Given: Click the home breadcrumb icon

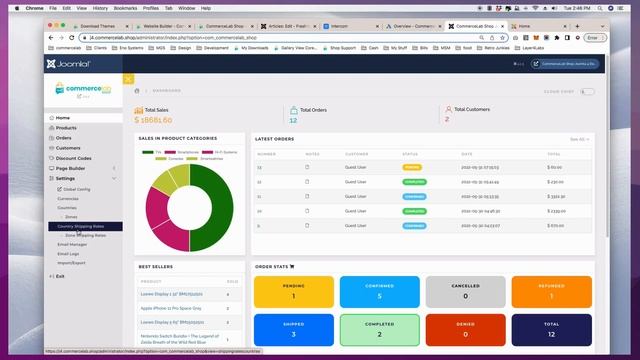Looking at the screenshot, I should coord(137,91).
